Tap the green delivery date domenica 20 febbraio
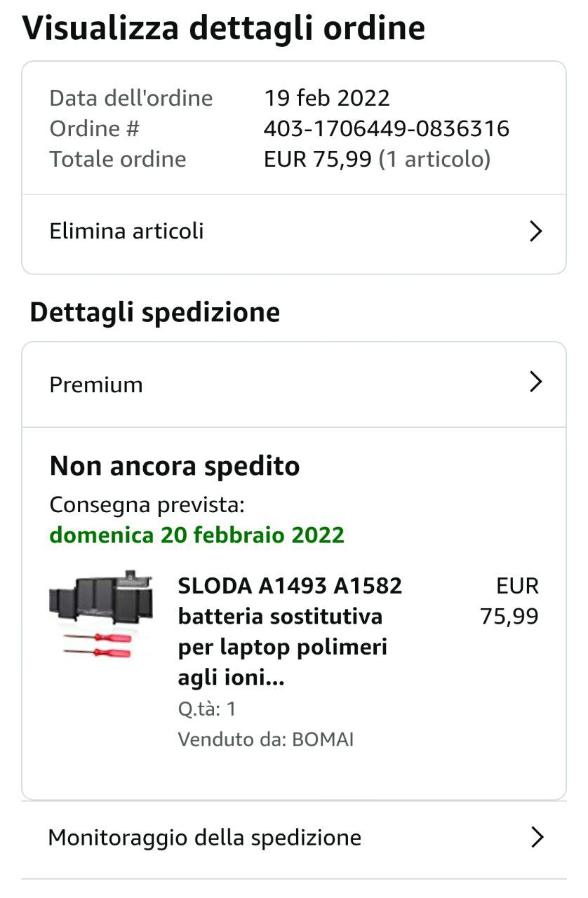This screenshot has height=898, width=588. click(196, 535)
